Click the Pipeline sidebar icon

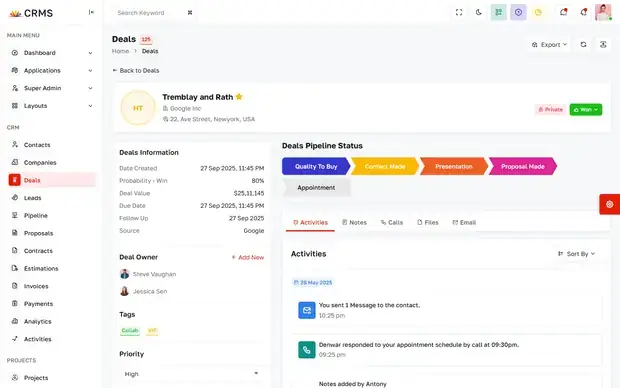pyautogui.click(x=15, y=215)
